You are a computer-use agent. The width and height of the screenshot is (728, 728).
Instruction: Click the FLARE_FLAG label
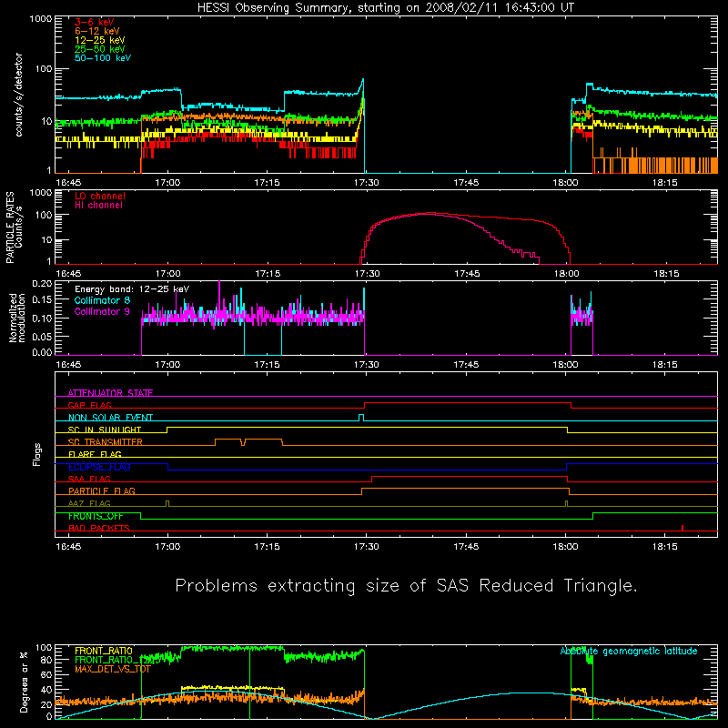coord(95,454)
